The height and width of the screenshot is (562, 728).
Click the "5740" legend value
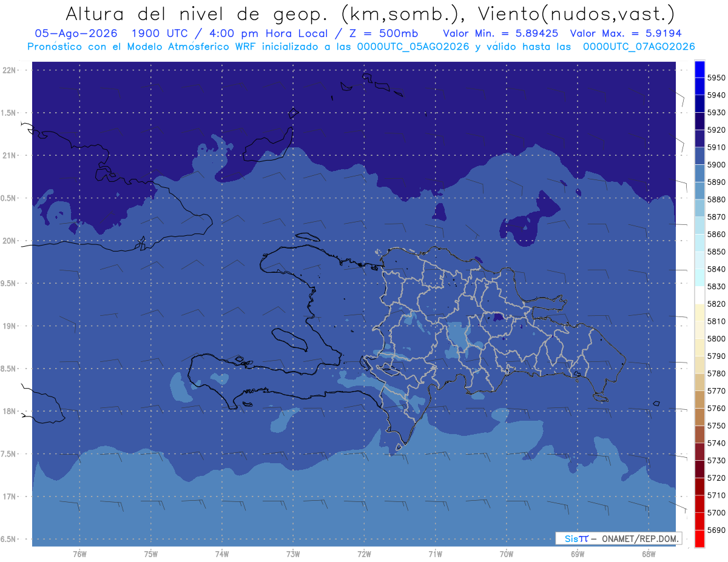pyautogui.click(x=716, y=443)
